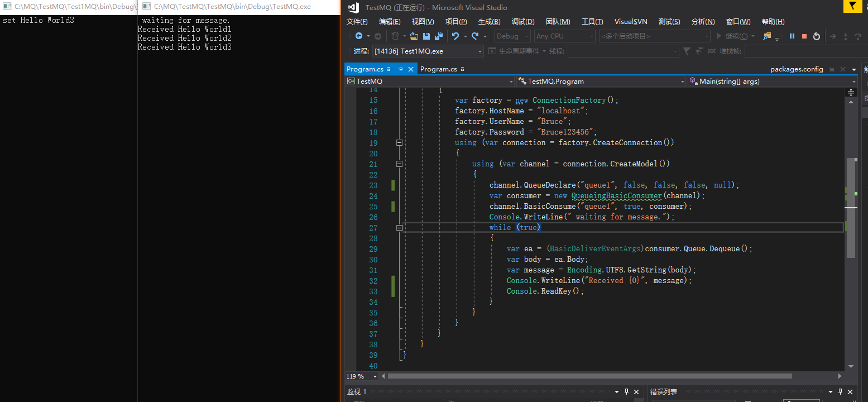This screenshot has width=868, height=402.
Task: Click the split editor handle above the scrollbar
Action: coord(851,92)
